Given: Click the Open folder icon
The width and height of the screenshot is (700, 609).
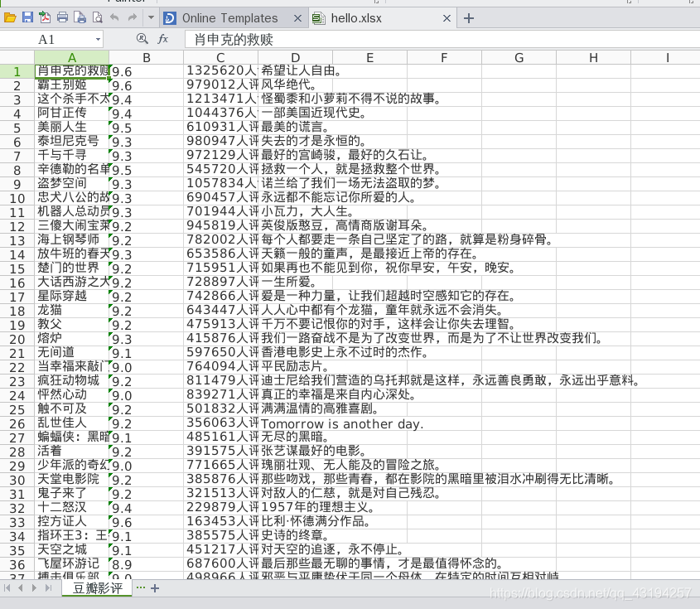Looking at the screenshot, I should coord(10,18).
